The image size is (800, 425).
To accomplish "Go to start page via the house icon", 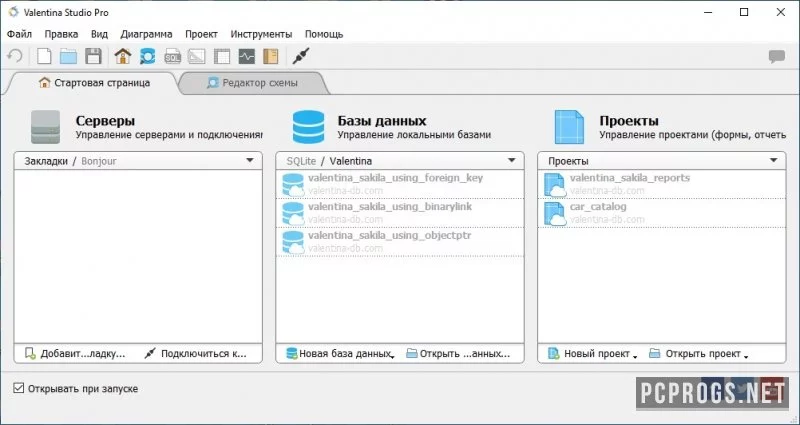I will click(x=122, y=56).
